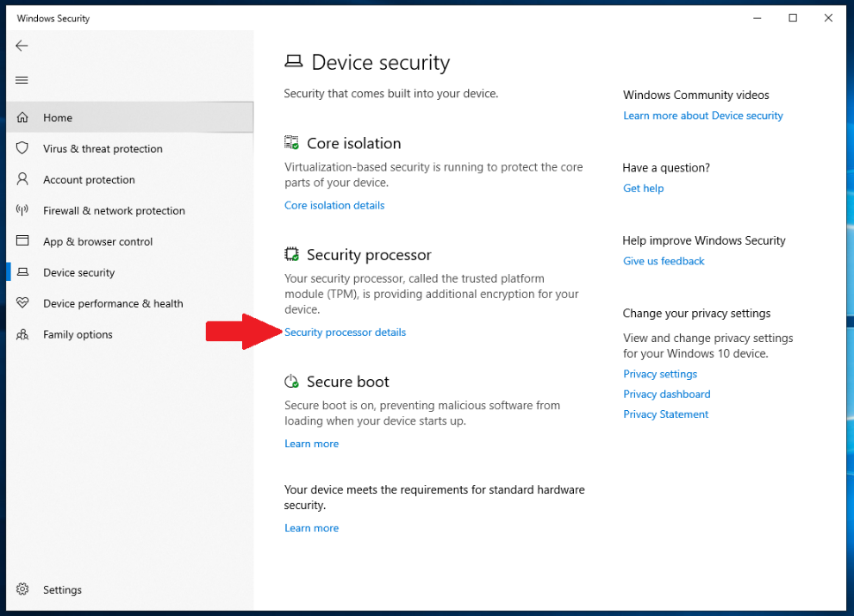Viewport: 854px width, 616px height.
Task: Click the Home house icon
Action: click(22, 117)
